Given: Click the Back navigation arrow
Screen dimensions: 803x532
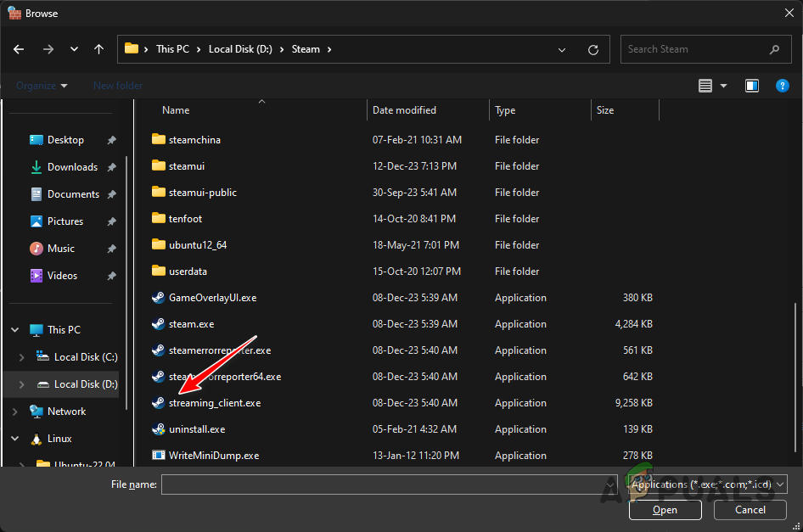Looking at the screenshot, I should pyautogui.click(x=18, y=49).
